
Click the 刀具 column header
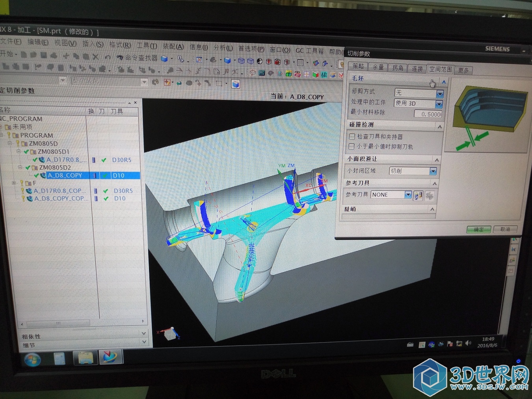click(x=117, y=112)
